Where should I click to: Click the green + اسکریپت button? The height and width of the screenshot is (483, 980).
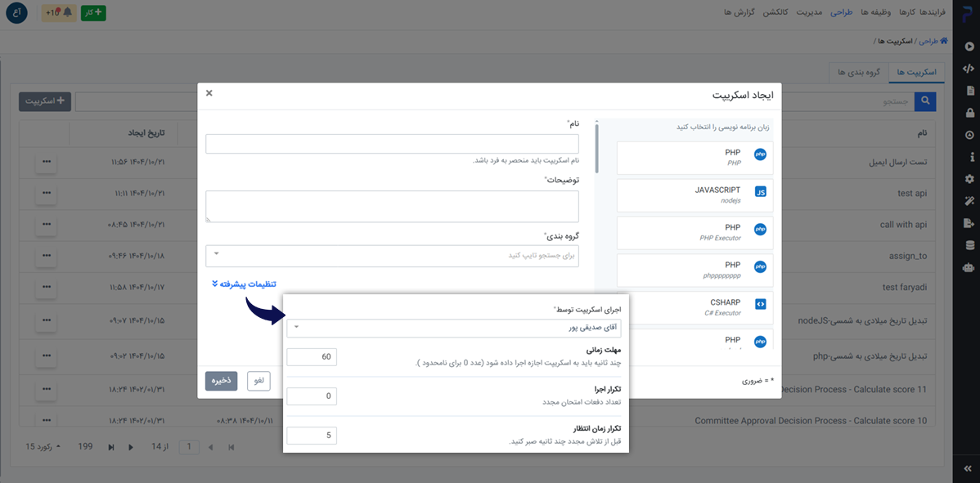pyautogui.click(x=44, y=101)
